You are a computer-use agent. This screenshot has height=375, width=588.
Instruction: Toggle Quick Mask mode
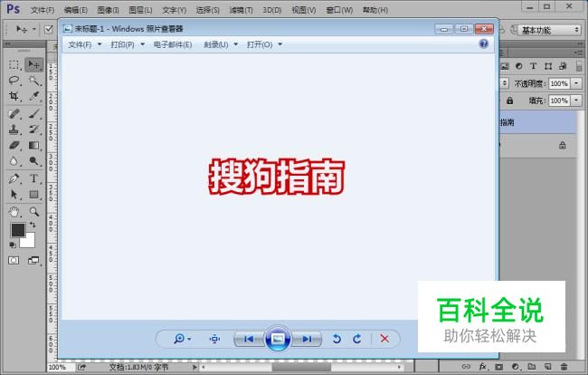click(x=14, y=260)
